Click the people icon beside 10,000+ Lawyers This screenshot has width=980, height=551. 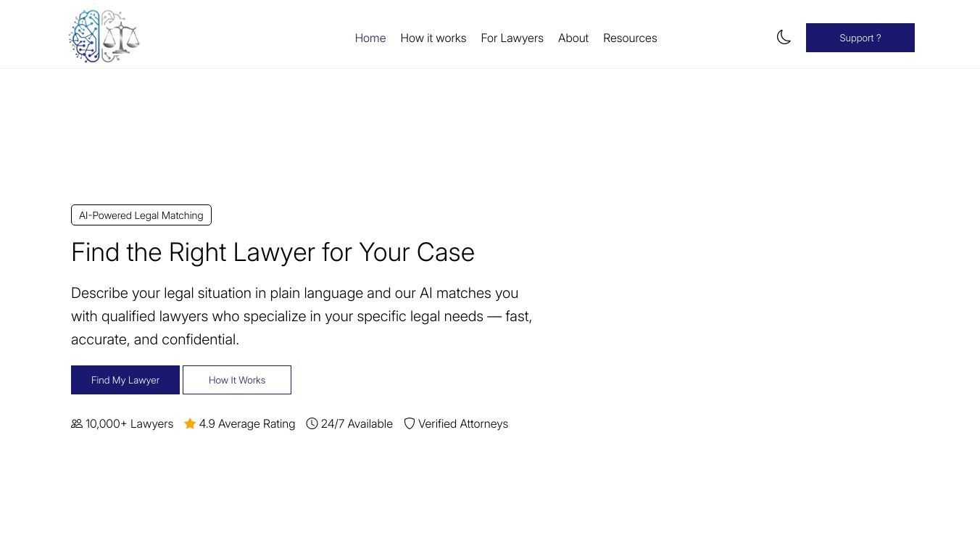coord(77,423)
